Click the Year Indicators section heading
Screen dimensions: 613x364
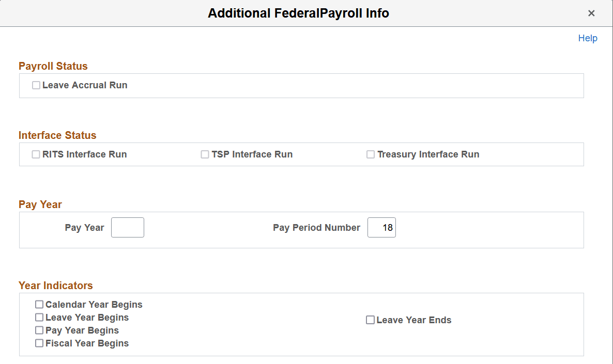(55, 285)
